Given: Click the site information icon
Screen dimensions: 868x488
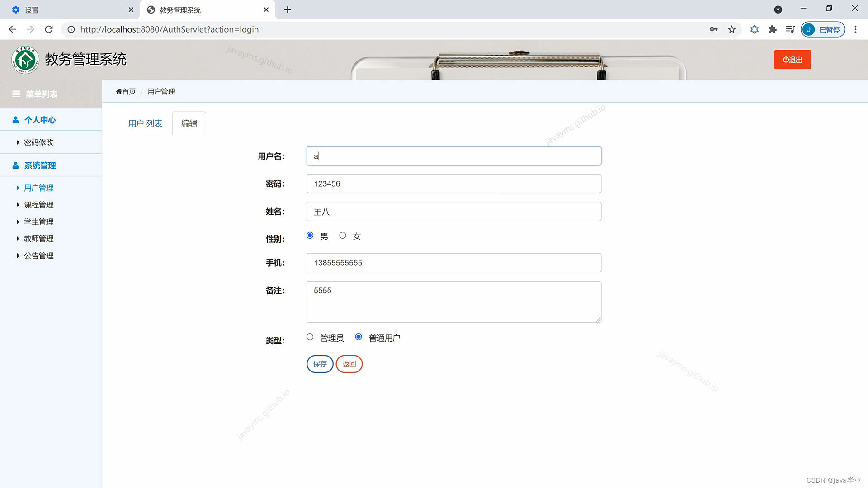Looking at the screenshot, I should [x=71, y=29].
